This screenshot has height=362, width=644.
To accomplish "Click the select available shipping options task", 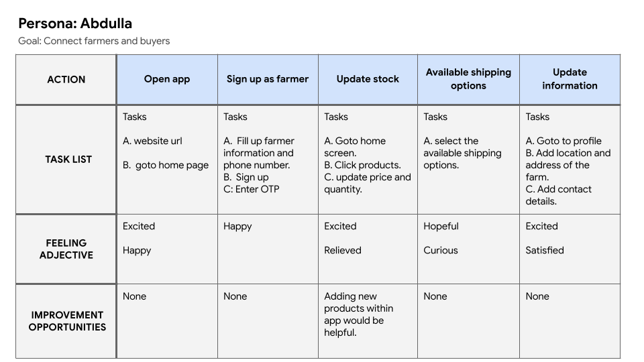I will [x=462, y=153].
